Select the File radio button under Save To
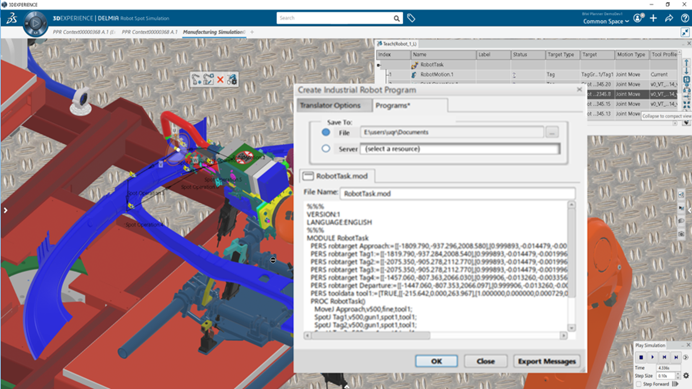This screenshot has width=692, height=389. pyautogui.click(x=326, y=132)
